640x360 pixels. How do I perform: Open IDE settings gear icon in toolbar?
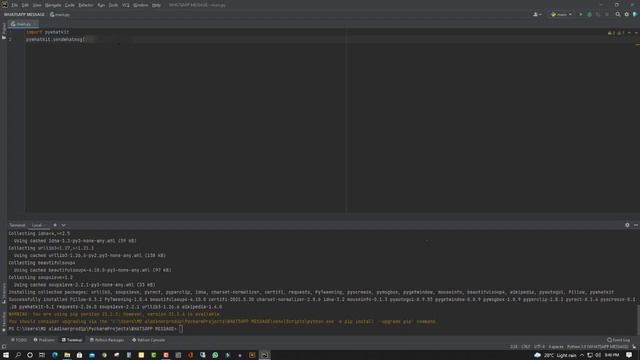[627, 14]
